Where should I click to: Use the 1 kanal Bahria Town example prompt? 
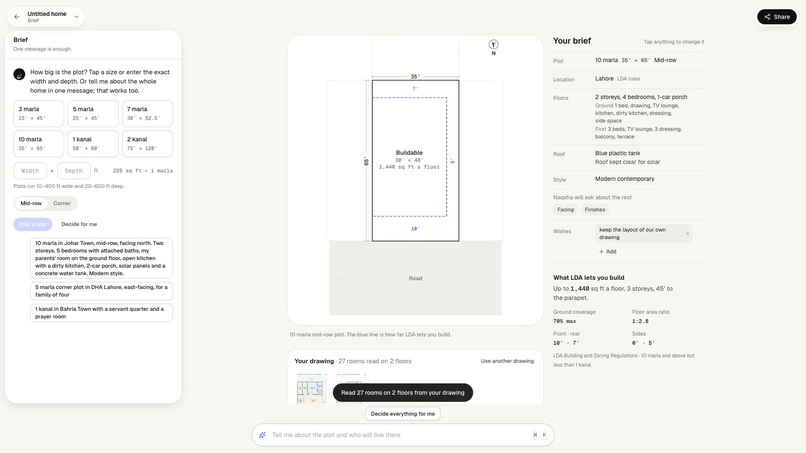(101, 313)
